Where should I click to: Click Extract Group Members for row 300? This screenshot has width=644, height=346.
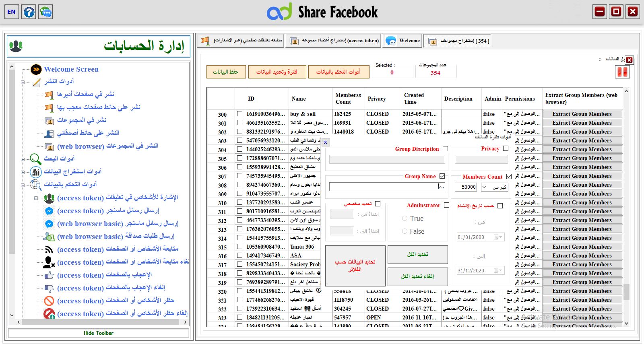(582, 114)
